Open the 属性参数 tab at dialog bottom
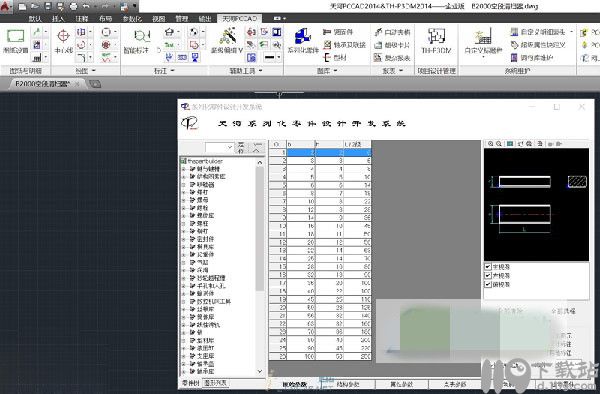 (x=401, y=384)
